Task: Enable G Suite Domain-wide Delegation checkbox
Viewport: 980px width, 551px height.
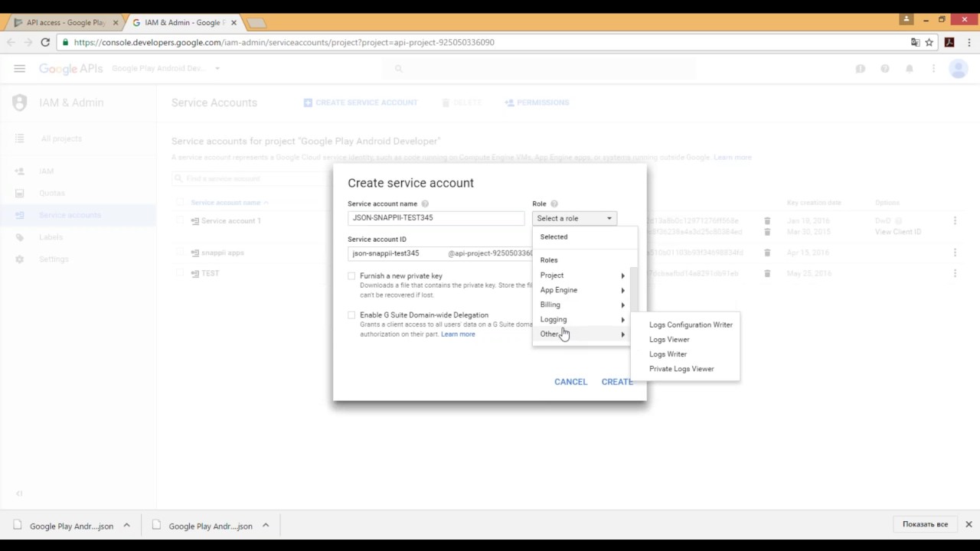Action: pyautogui.click(x=352, y=315)
